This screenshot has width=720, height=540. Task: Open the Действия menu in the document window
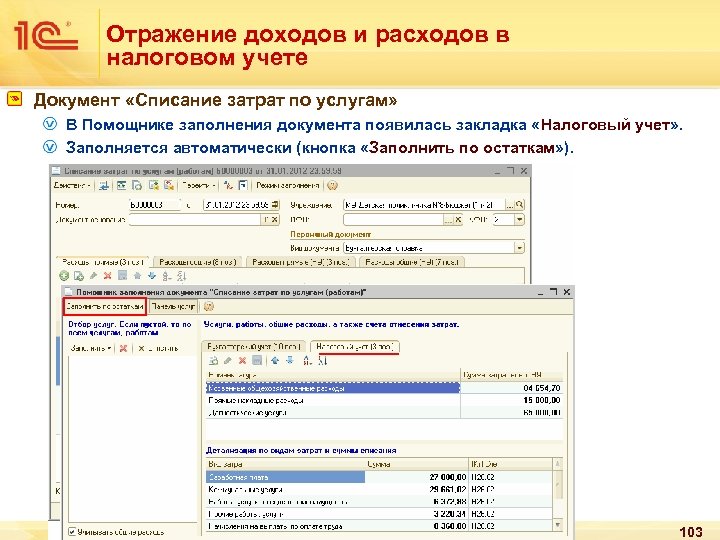point(72,186)
